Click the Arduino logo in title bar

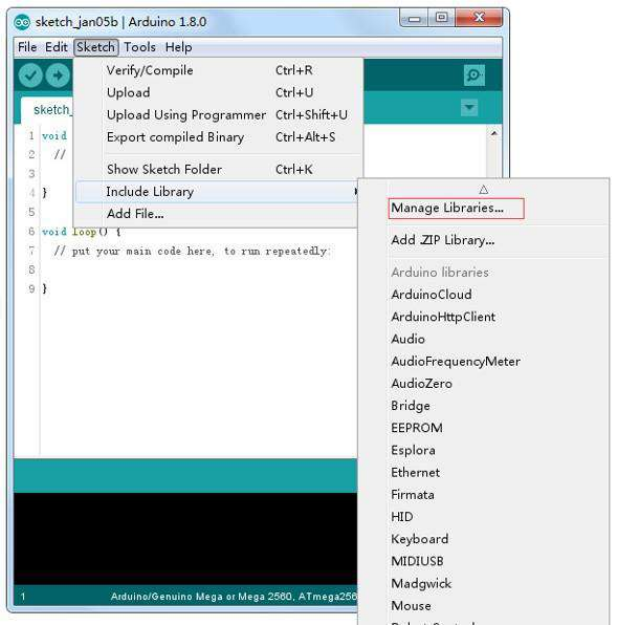[22, 22]
